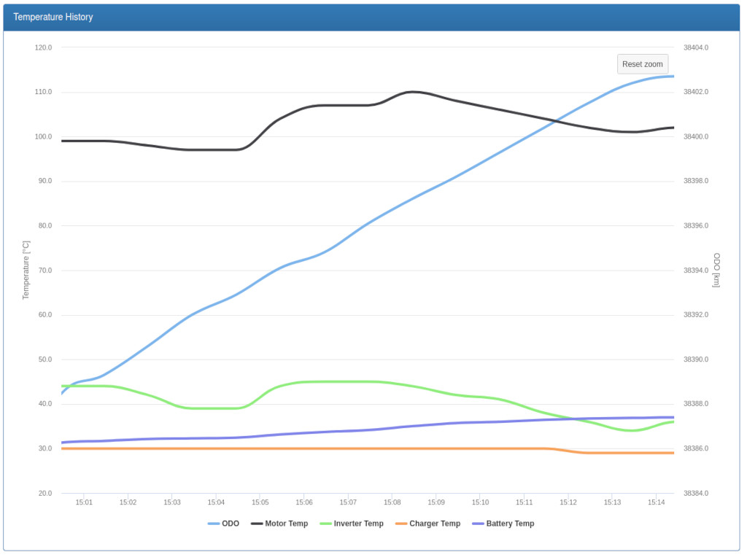Image resolution: width=747 pixels, height=560 pixels.
Task: Select the 15:01 time axis label
Action: tap(84, 502)
